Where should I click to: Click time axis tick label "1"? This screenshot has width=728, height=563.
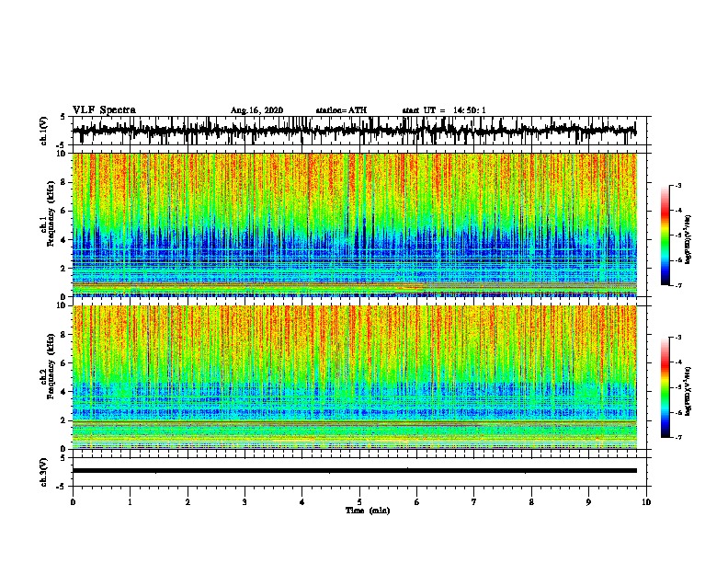[x=130, y=502]
